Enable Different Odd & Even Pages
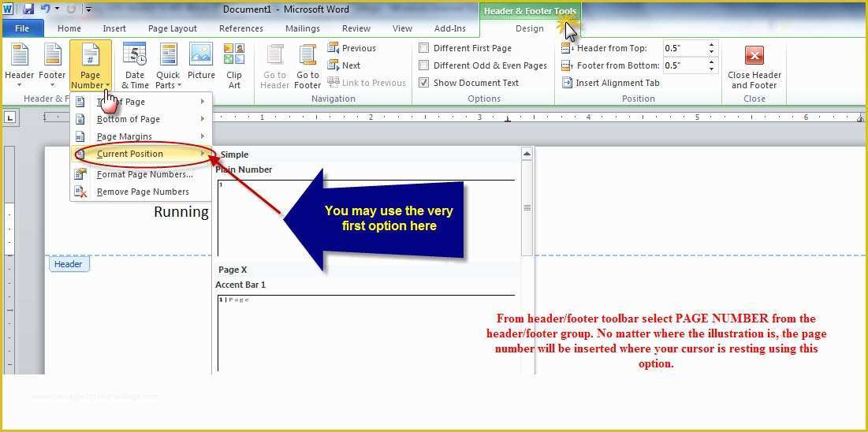868x432 pixels. [424, 65]
